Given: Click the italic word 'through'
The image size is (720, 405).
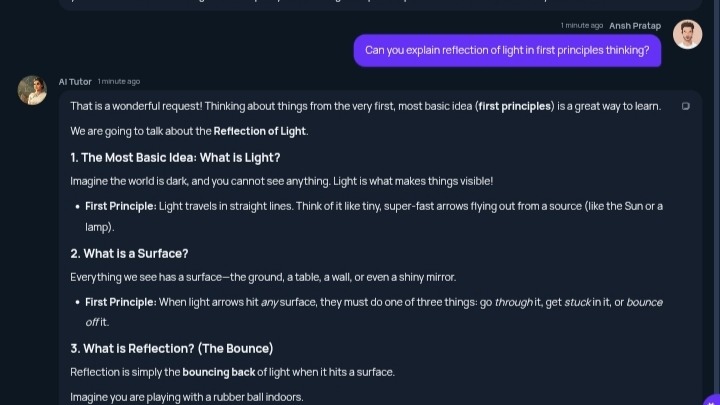Looking at the screenshot, I should 514,303.
